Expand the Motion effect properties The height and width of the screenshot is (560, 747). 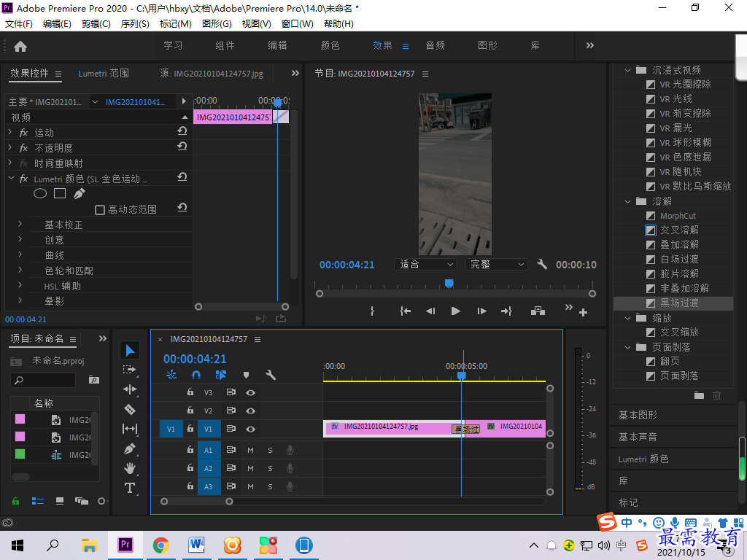point(10,133)
